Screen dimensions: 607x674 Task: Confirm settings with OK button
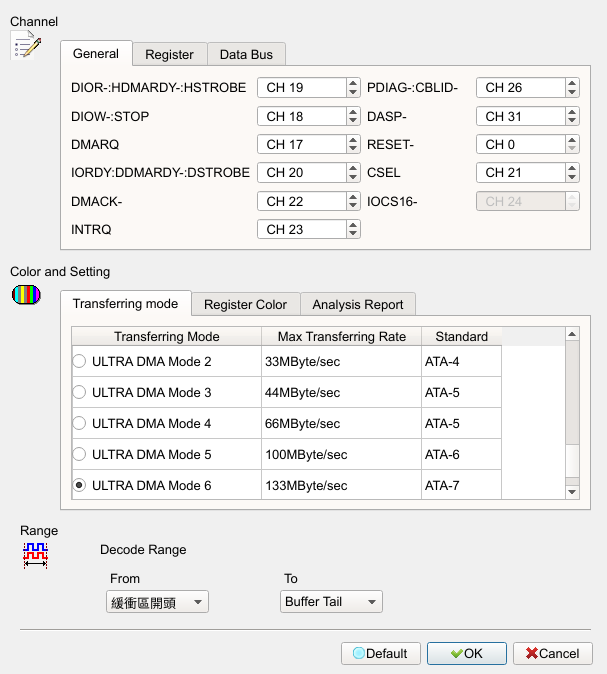point(467,653)
